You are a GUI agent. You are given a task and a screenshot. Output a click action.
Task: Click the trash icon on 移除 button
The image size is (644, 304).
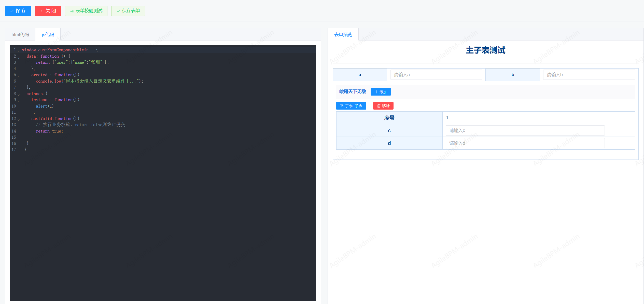(379, 106)
